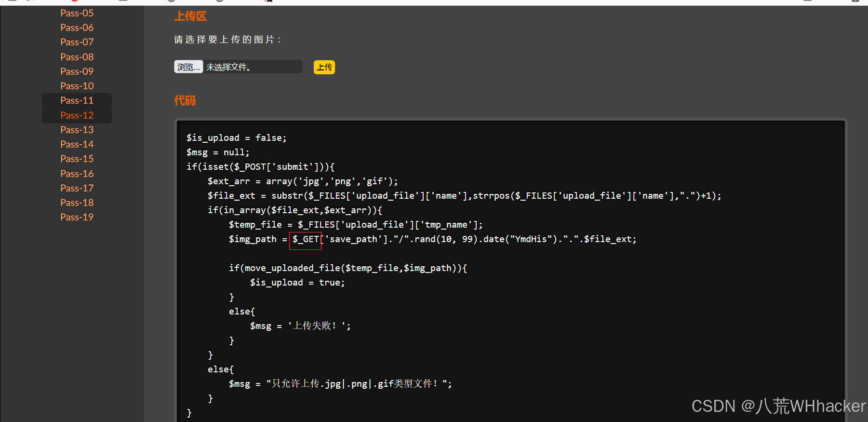Open Pass-15 from the sidebar
Image resolution: width=868 pixels, height=422 pixels.
click(77, 159)
